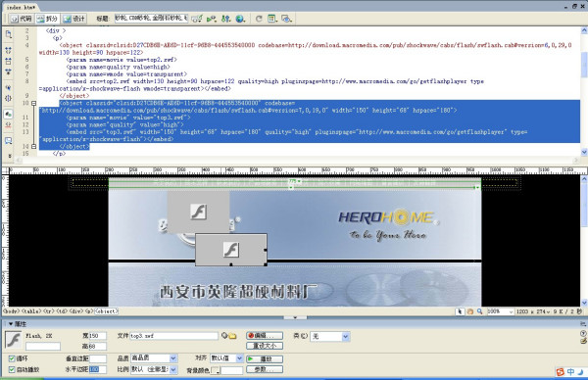Viewport: 588px width, 380px height.
Task: Open the Align (对齐) dropdown
Action: tap(226, 358)
